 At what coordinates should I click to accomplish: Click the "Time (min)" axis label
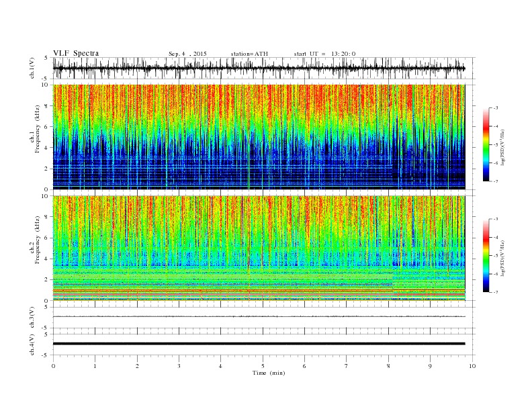pos(269,373)
